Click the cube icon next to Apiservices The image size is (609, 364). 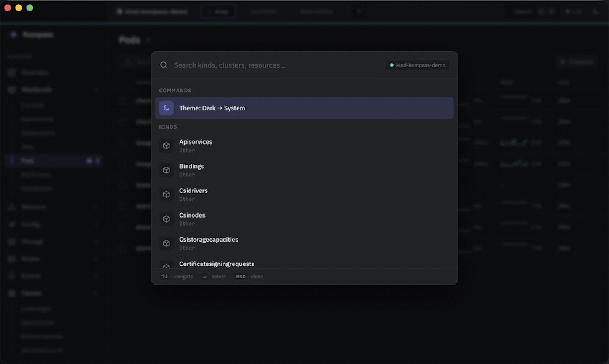pyautogui.click(x=166, y=146)
